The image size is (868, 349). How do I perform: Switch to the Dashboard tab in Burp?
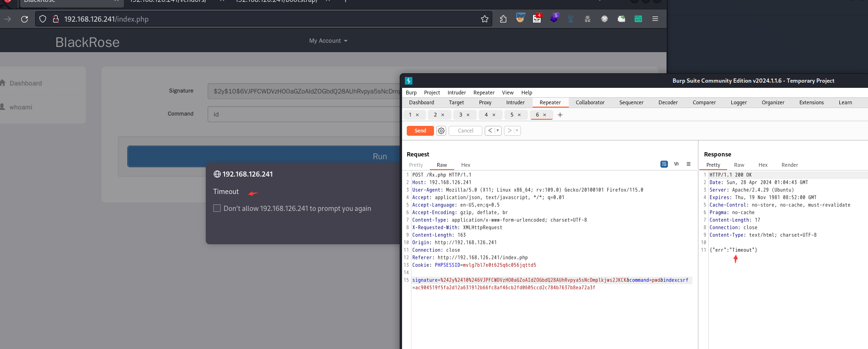pos(421,102)
